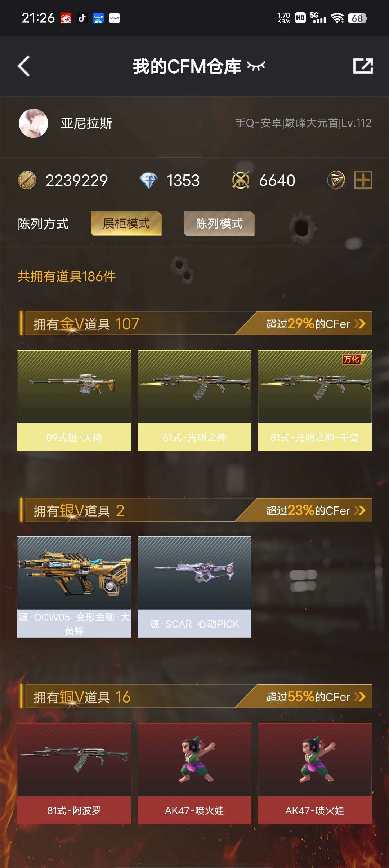Expand the 银V道具 section arrows
This screenshot has width=389, height=868.
(x=359, y=510)
